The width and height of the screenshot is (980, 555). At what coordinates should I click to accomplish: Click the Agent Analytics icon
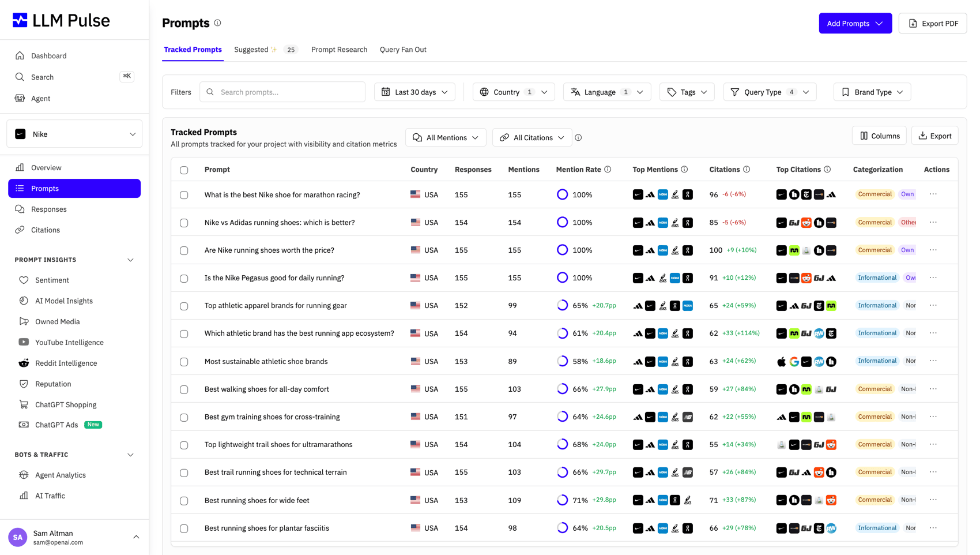(24, 475)
